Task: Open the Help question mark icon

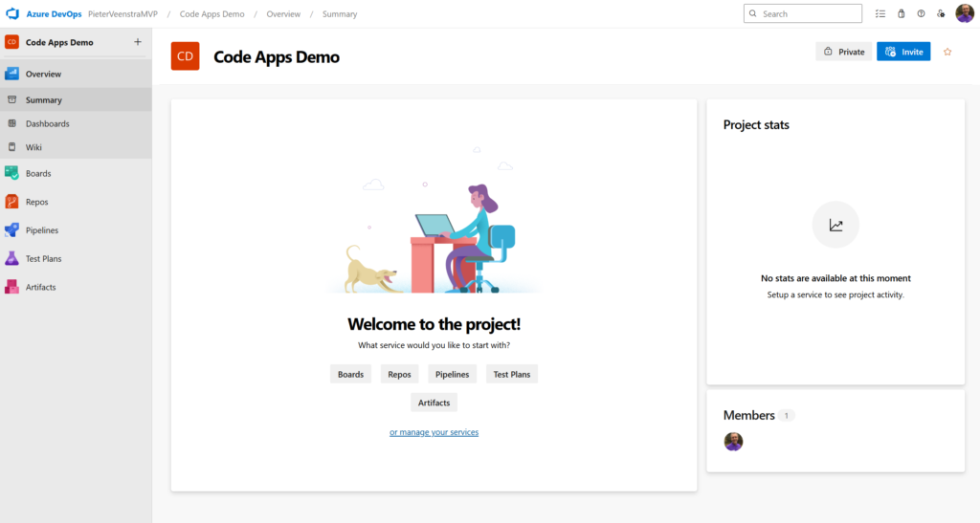Action: 921,13
